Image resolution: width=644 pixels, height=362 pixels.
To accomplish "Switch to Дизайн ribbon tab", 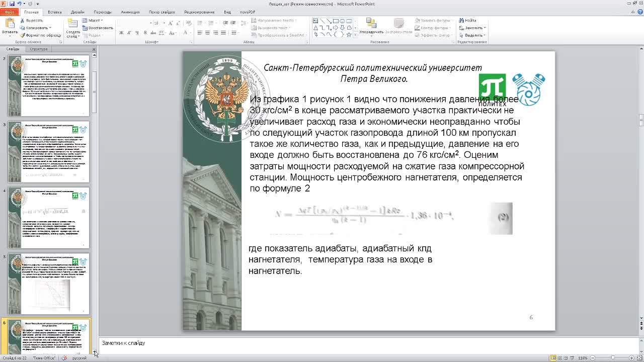I will click(x=77, y=12).
